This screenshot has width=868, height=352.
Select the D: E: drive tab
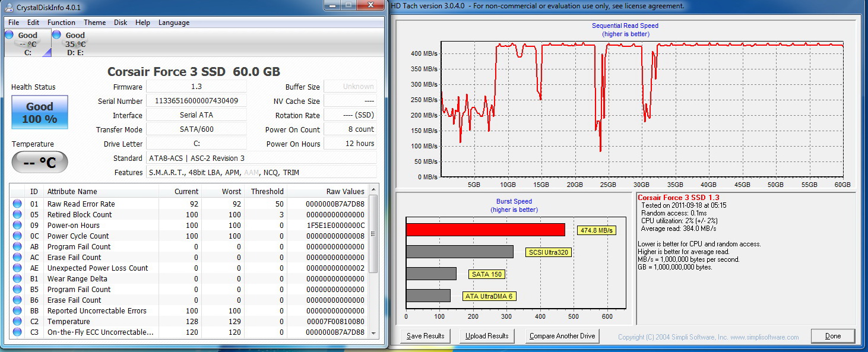point(75,43)
